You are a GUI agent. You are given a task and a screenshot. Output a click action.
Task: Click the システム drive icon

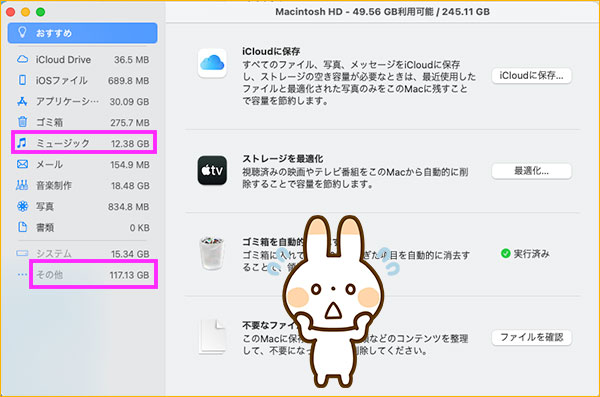coord(22,253)
